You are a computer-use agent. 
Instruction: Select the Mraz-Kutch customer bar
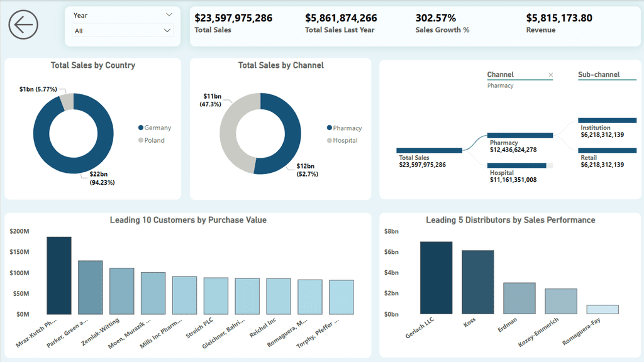59,275
